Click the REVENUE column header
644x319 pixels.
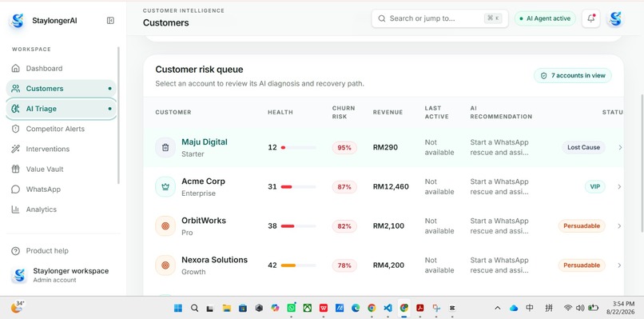point(388,112)
